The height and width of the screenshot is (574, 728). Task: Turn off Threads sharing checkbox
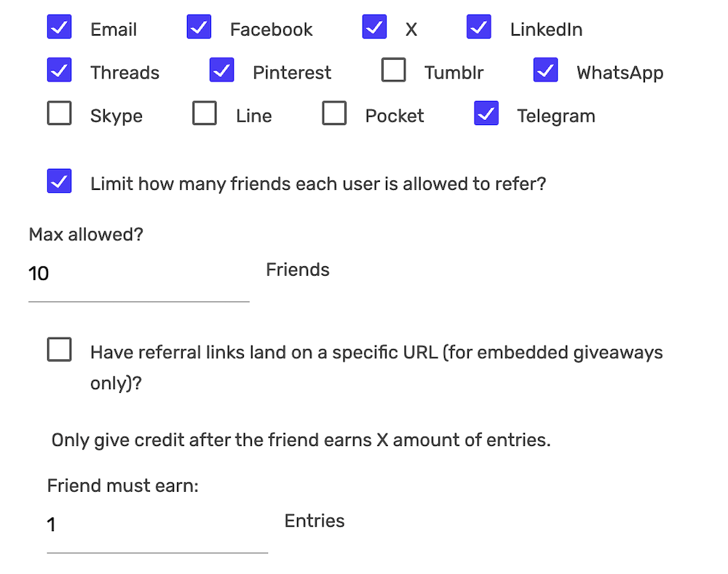pos(59,71)
